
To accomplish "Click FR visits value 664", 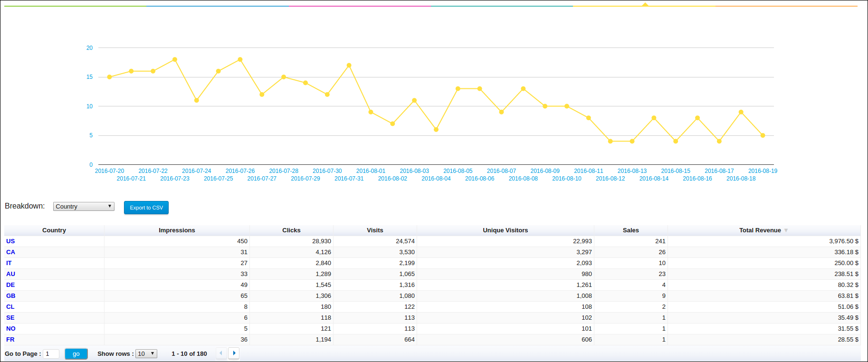I will tap(410, 340).
